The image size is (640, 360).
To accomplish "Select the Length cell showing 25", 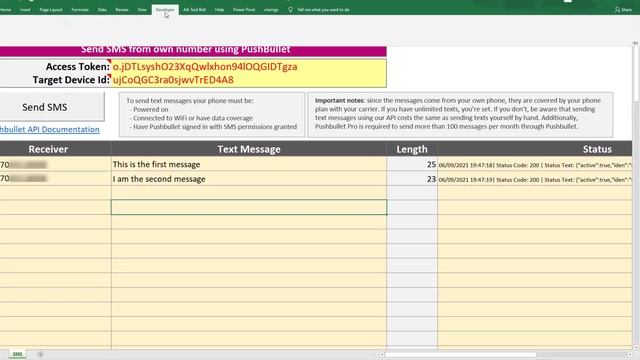I will [x=412, y=164].
